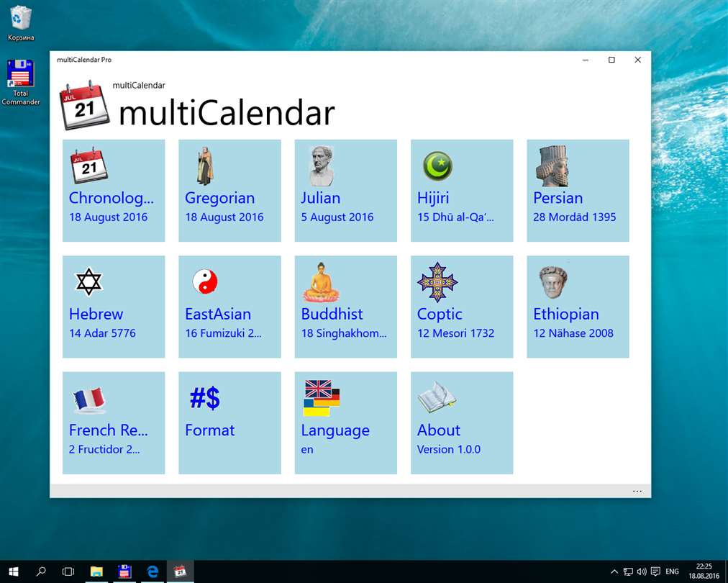Image resolution: width=728 pixels, height=583 pixels.
Task: Click the date '18 Singhakhom...'
Action: [344, 333]
